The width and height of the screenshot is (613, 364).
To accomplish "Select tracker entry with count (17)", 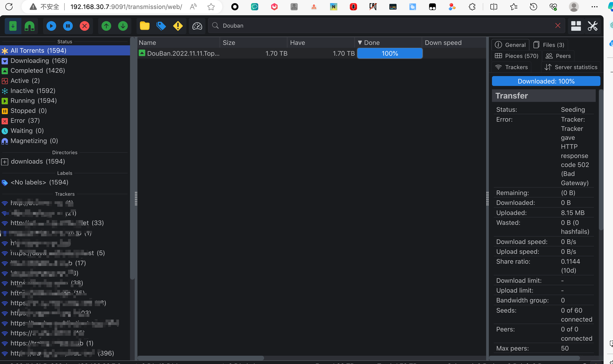I will 65,263.
